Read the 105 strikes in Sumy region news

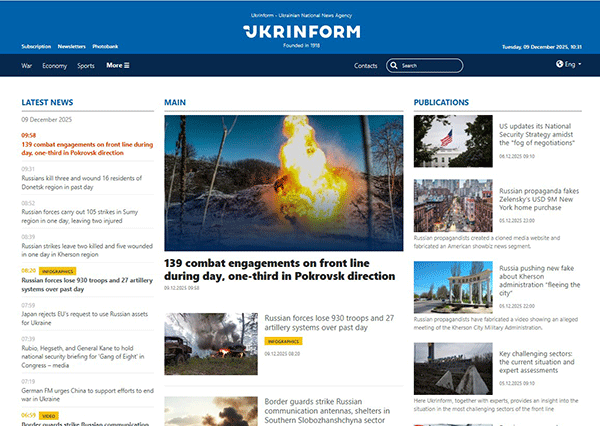point(80,216)
